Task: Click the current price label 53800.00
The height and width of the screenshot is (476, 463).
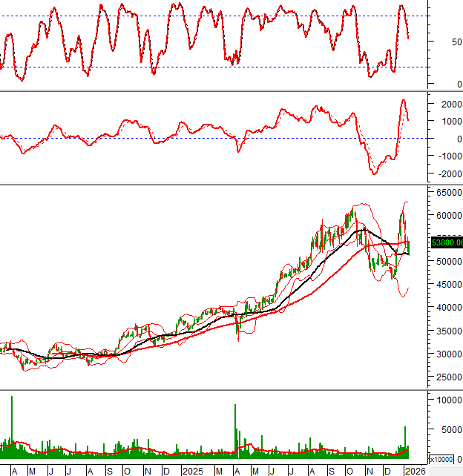Action: pyautogui.click(x=447, y=242)
